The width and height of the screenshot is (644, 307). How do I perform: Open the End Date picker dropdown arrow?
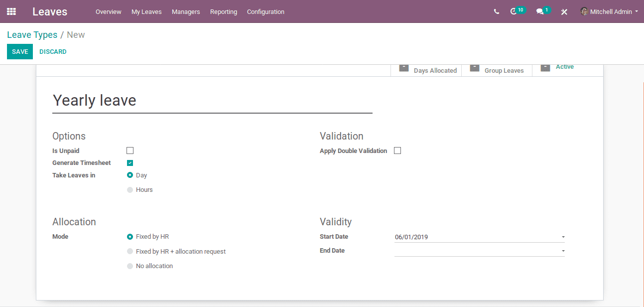(x=563, y=251)
